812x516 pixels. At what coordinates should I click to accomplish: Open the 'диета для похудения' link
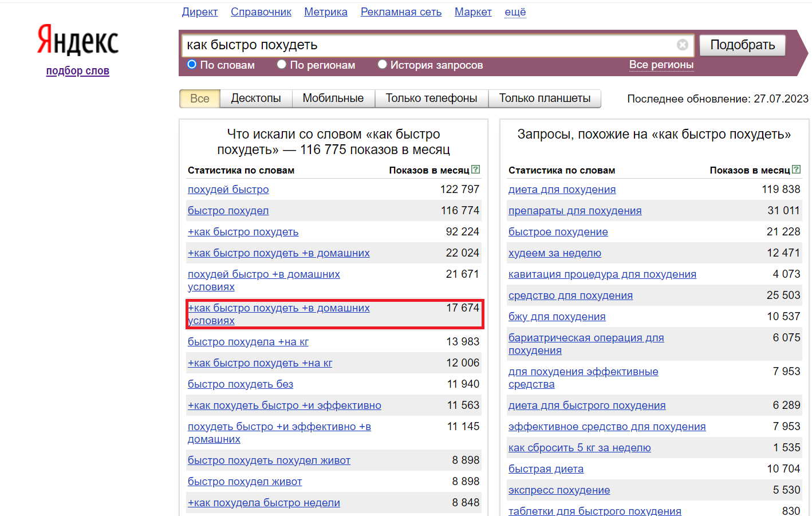tap(562, 190)
